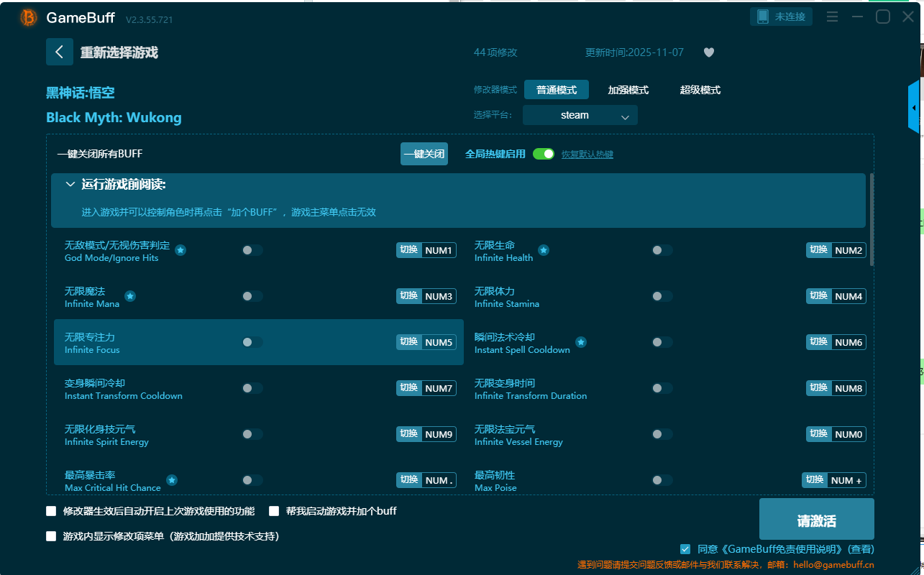
Task: Select the 普通模式 mode tab
Action: point(557,90)
